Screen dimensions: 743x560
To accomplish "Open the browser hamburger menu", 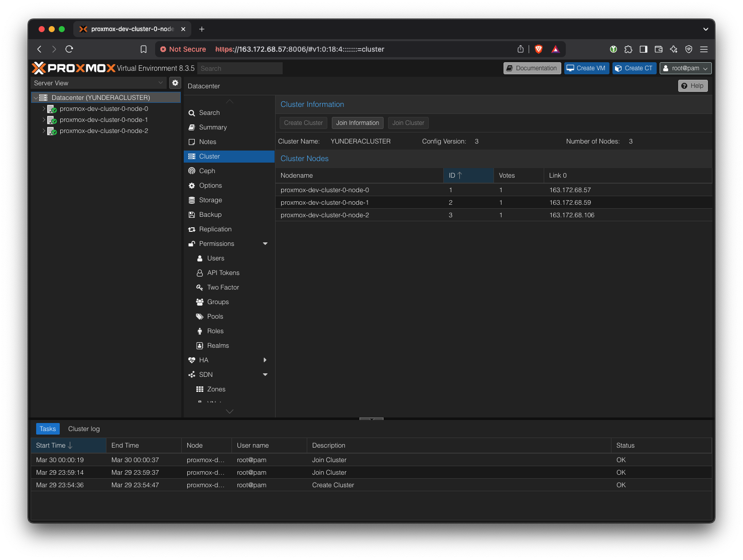I will pos(704,49).
